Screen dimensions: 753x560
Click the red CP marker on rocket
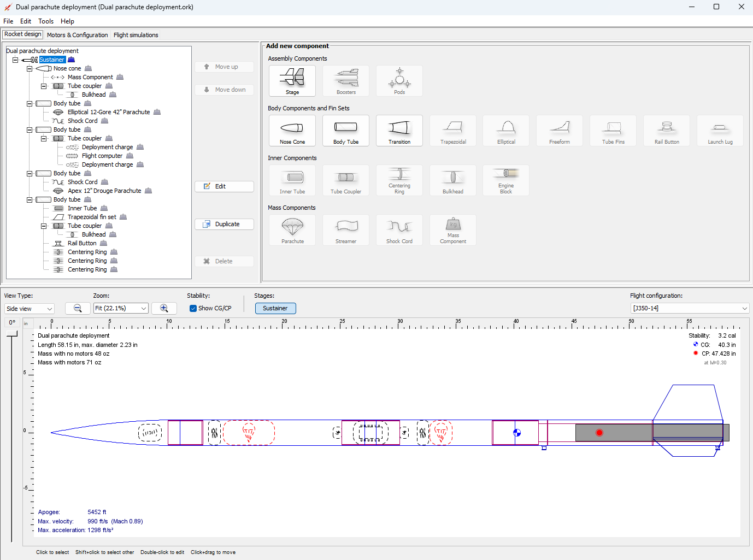point(599,433)
